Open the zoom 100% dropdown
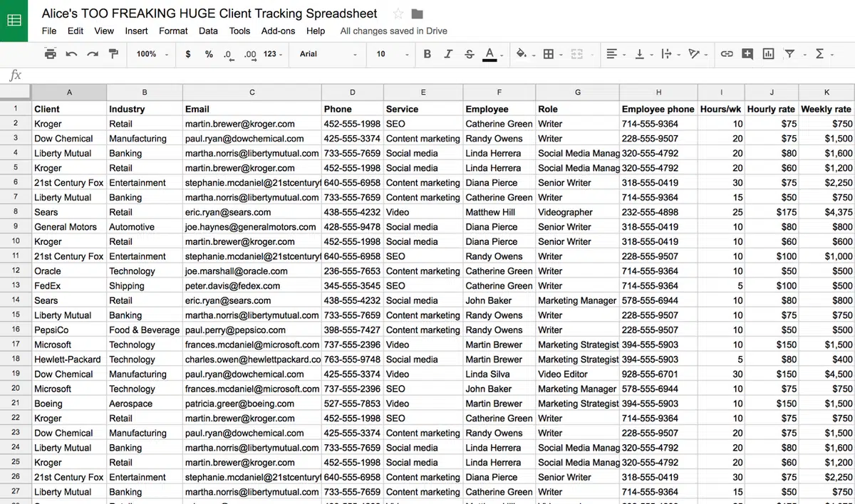The image size is (855, 504). click(x=152, y=54)
